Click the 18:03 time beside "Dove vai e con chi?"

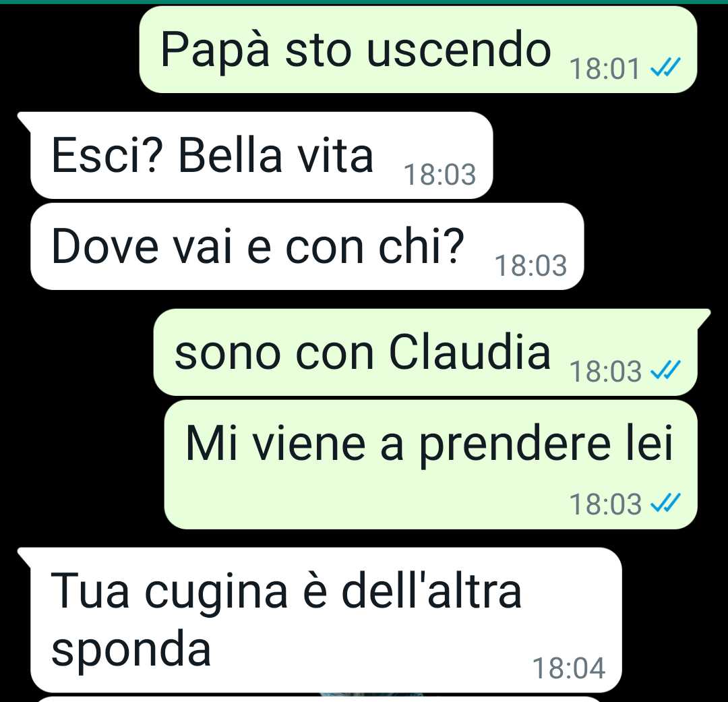coord(531,266)
